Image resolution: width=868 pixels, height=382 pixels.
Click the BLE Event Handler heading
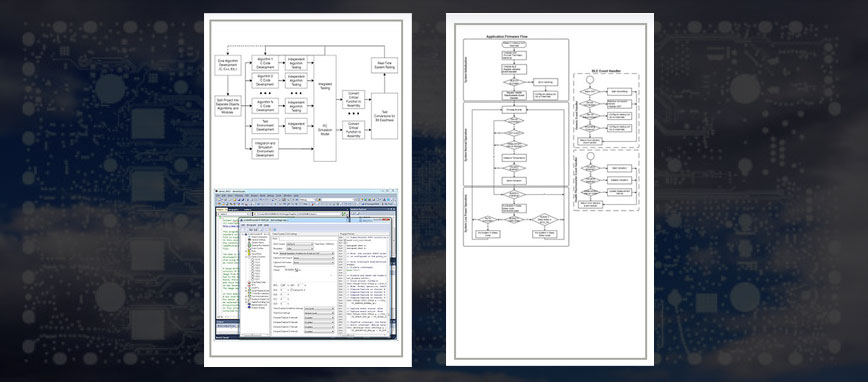pos(606,71)
